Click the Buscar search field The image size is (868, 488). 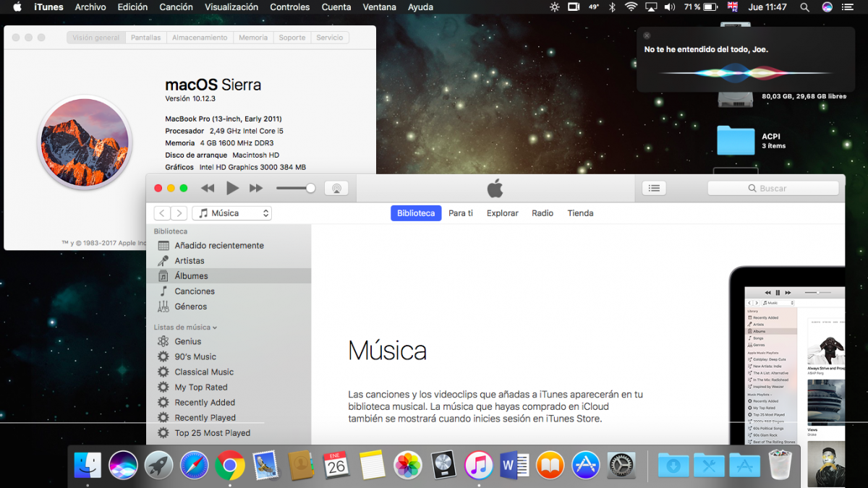[773, 188]
